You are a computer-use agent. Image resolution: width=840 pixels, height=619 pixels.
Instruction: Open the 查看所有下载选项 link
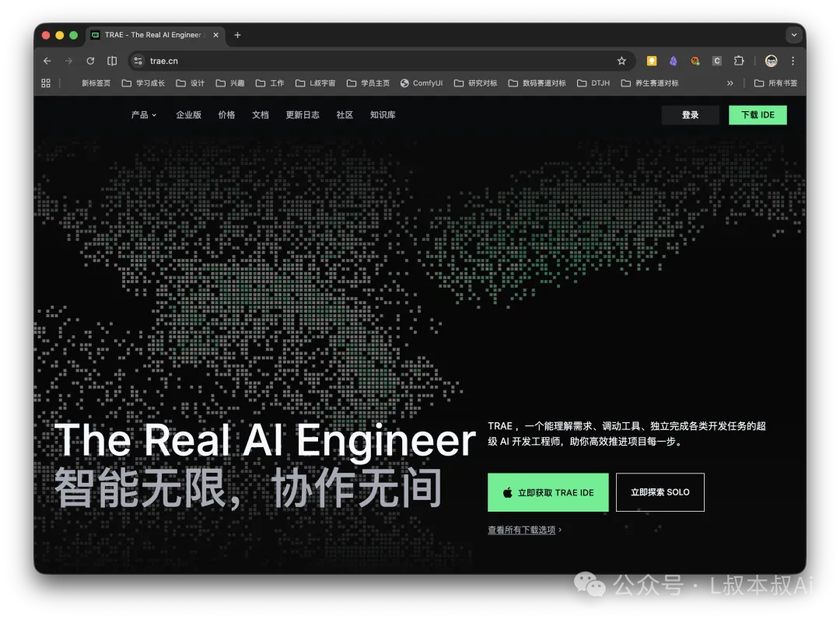(524, 530)
